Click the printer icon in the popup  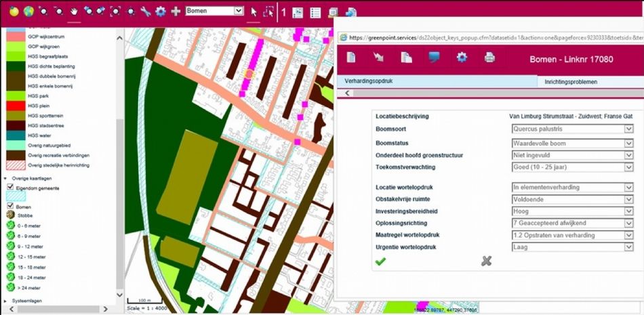click(x=489, y=58)
